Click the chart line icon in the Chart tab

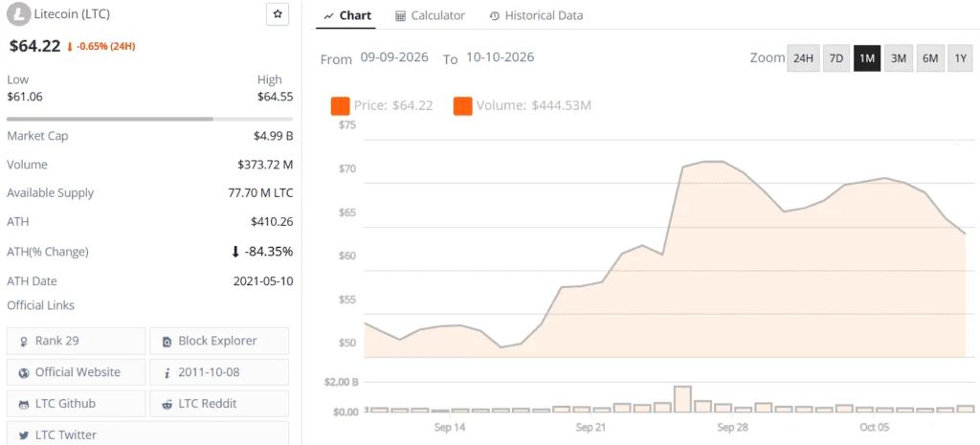tap(329, 16)
